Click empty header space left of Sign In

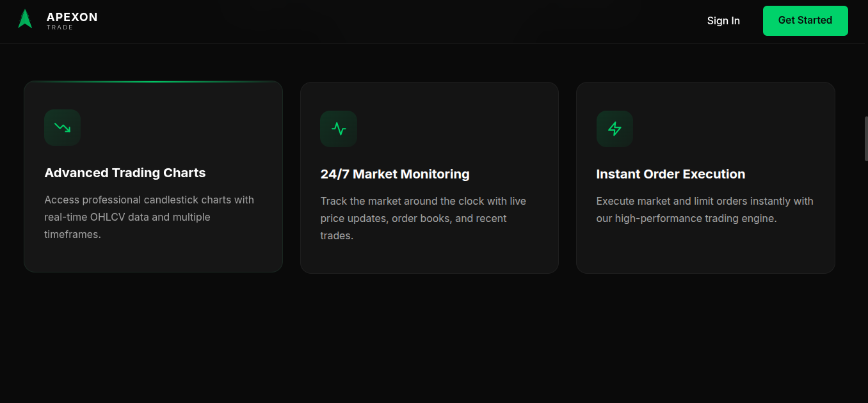click(x=397, y=21)
